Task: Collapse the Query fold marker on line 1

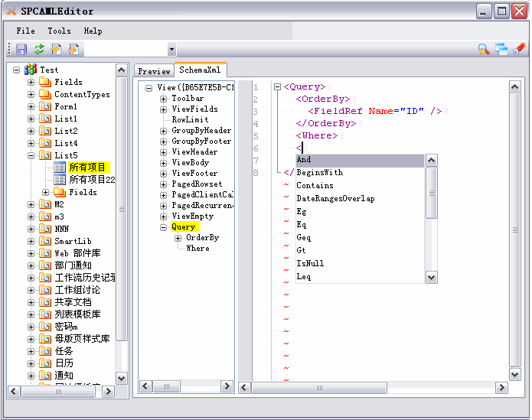Action: [277, 86]
